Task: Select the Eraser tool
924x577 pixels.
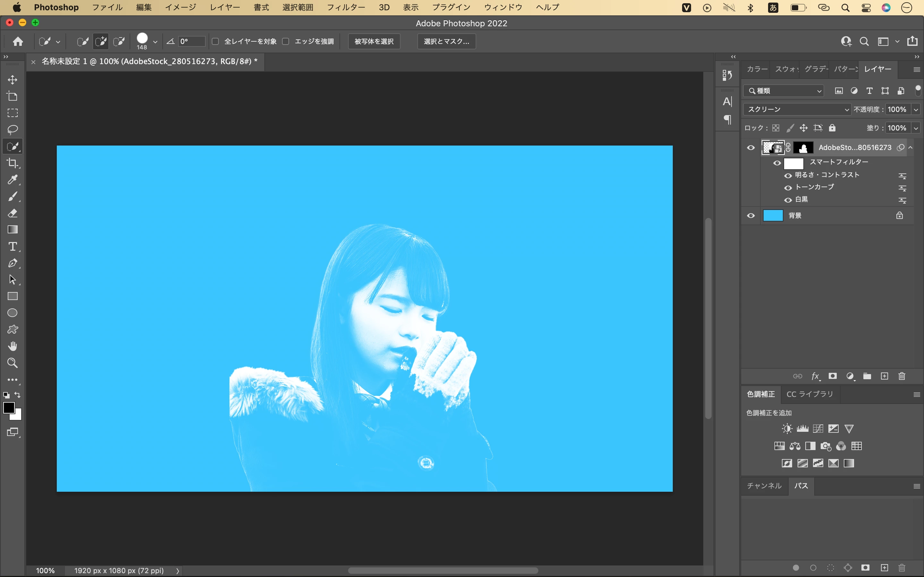Action: tap(12, 213)
